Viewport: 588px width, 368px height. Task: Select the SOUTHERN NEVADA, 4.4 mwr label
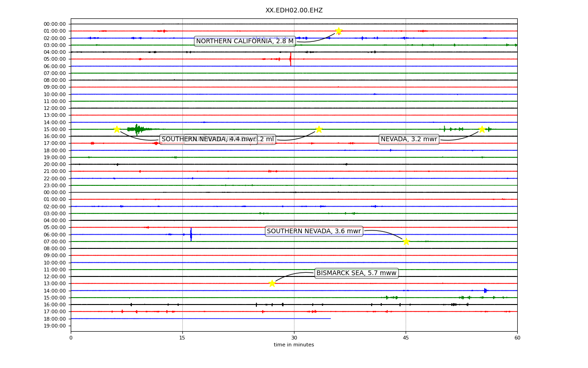click(x=208, y=139)
